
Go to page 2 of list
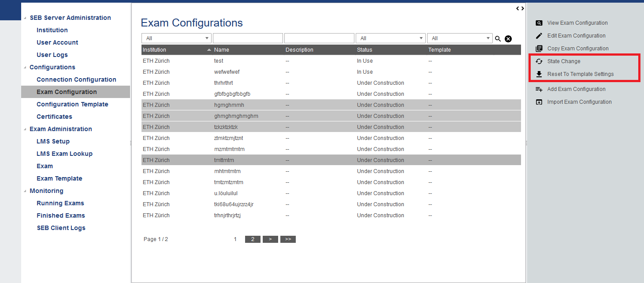(x=253, y=239)
